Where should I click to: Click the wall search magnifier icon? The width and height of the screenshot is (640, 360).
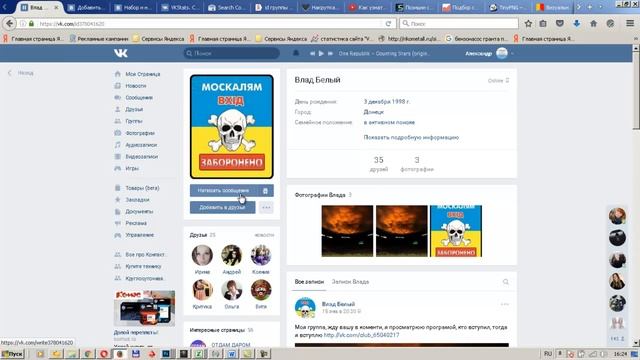tap(505, 282)
